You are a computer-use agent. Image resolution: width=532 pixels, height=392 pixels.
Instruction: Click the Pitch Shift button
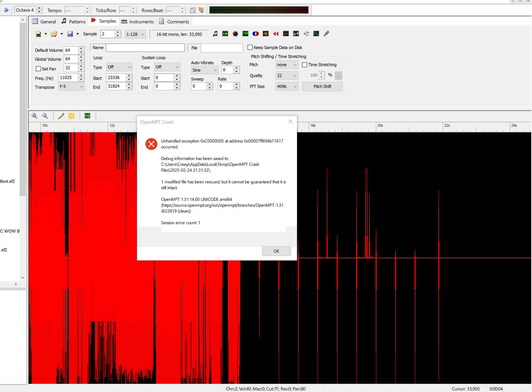click(x=322, y=87)
